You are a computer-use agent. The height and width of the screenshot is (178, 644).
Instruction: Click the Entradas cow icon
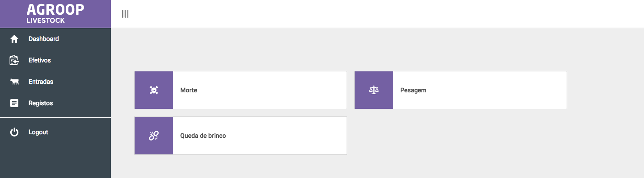[x=14, y=82]
